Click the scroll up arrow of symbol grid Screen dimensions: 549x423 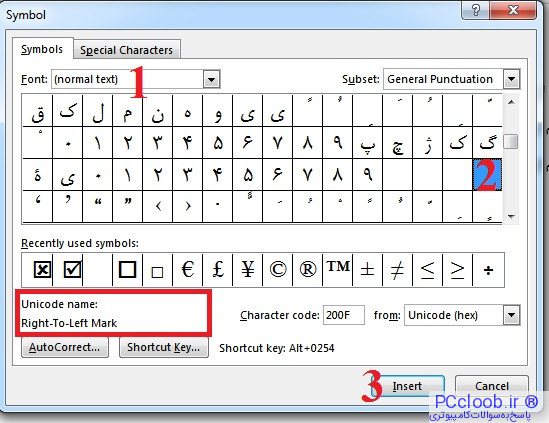511,102
